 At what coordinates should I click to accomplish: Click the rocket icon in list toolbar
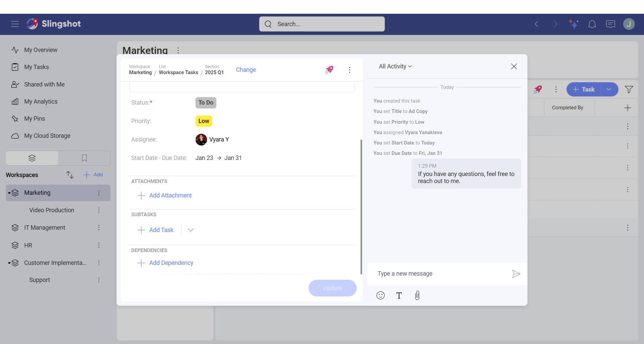pos(538,90)
